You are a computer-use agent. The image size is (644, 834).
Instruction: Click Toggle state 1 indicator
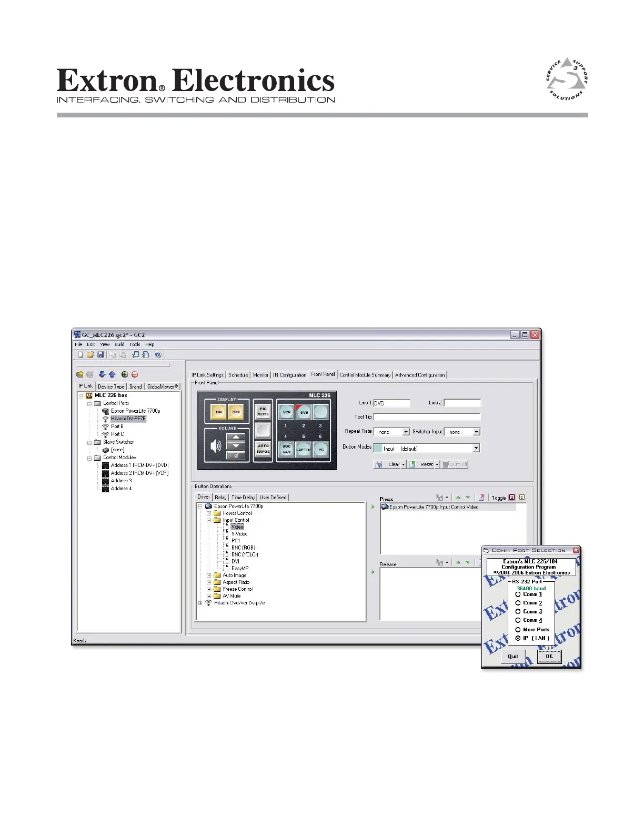[512, 497]
